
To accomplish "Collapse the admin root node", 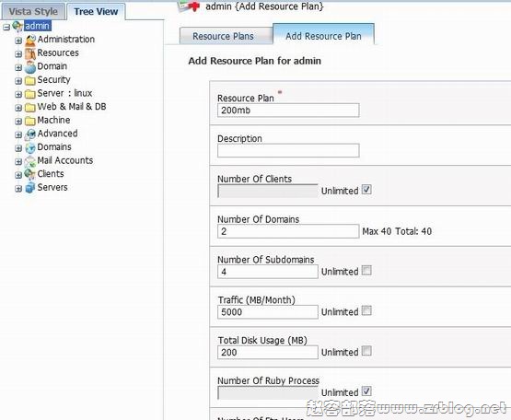I will point(6,27).
